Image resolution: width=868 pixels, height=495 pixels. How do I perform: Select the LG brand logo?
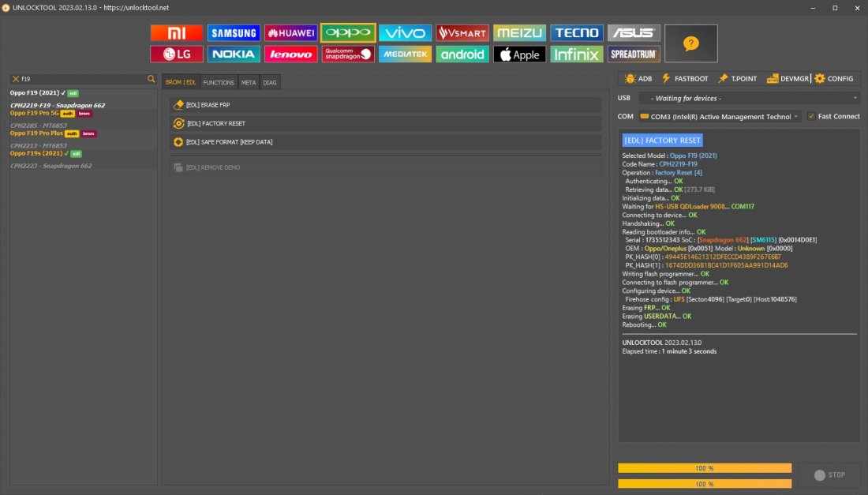(177, 54)
